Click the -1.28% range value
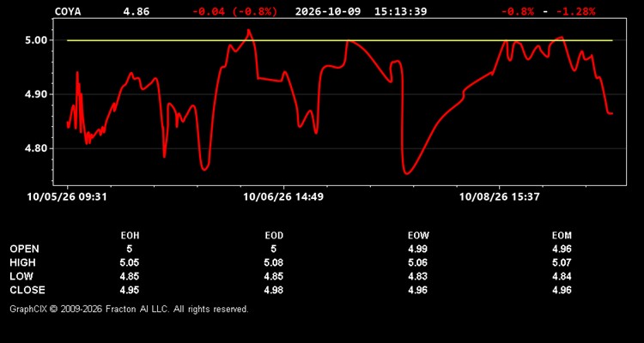This screenshot has height=343, width=644. point(575,11)
